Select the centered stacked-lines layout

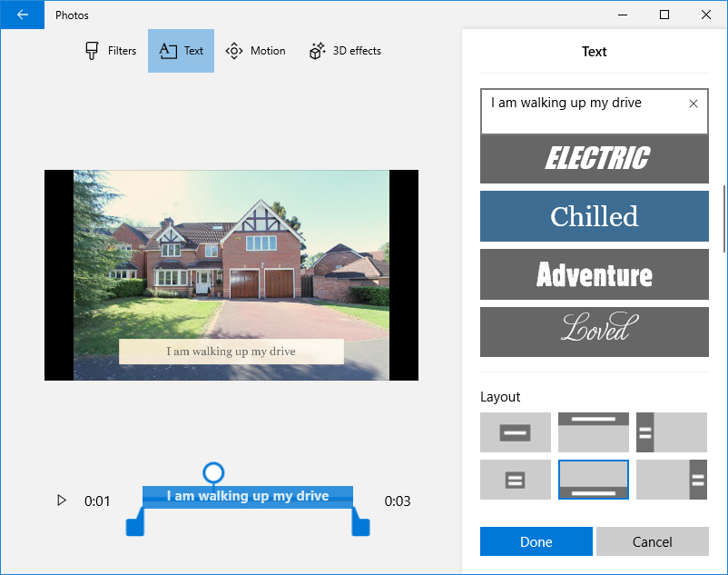[x=516, y=480]
